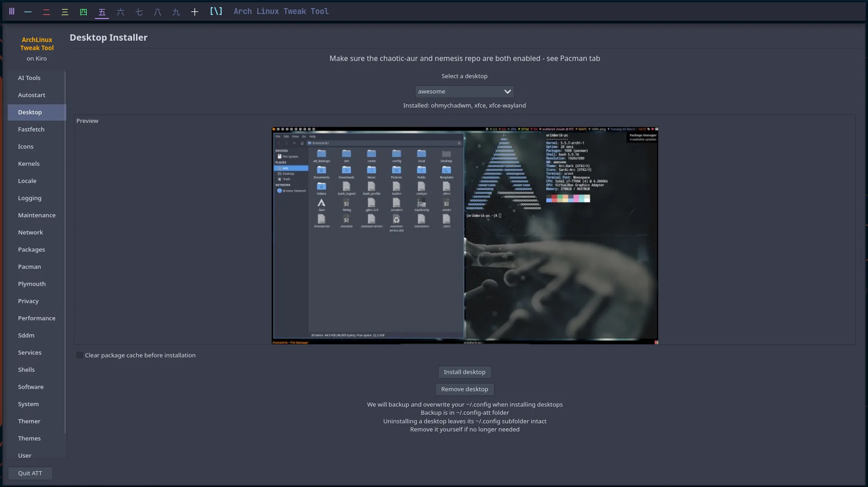Open the System section
Viewport: 868px width, 487px height.
(37, 404)
